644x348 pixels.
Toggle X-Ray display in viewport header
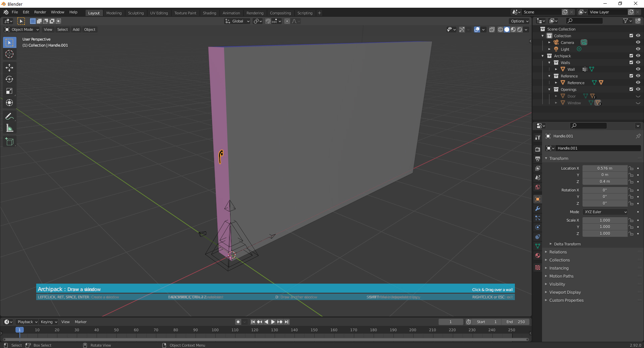point(492,30)
